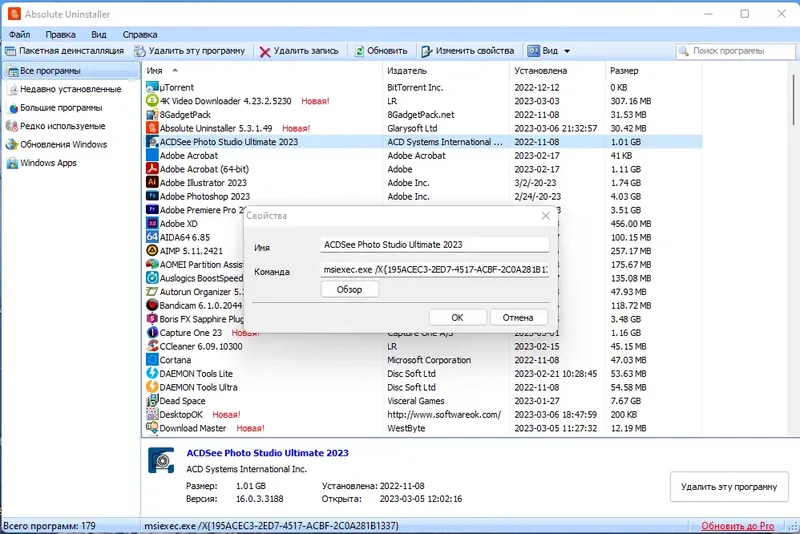The height and width of the screenshot is (534, 800).
Task: Click Всего программ: 179 in status bar
Action: coord(49,526)
